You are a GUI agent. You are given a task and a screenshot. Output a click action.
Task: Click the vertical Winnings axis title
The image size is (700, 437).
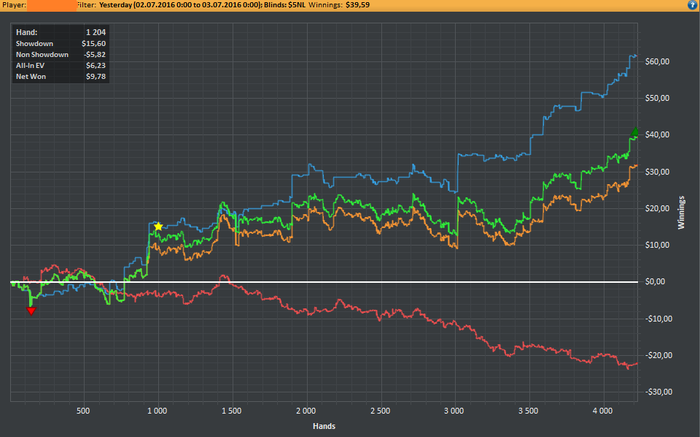681,213
